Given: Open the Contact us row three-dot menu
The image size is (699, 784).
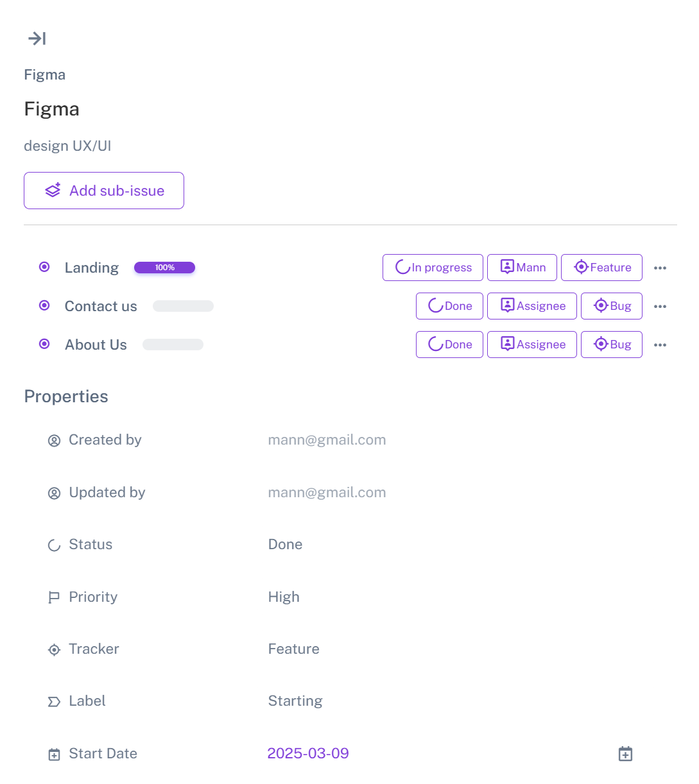Looking at the screenshot, I should 660,307.
